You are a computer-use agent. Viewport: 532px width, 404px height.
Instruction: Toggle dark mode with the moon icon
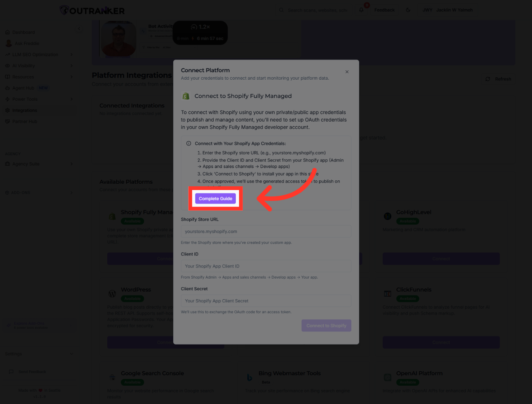coord(408,10)
